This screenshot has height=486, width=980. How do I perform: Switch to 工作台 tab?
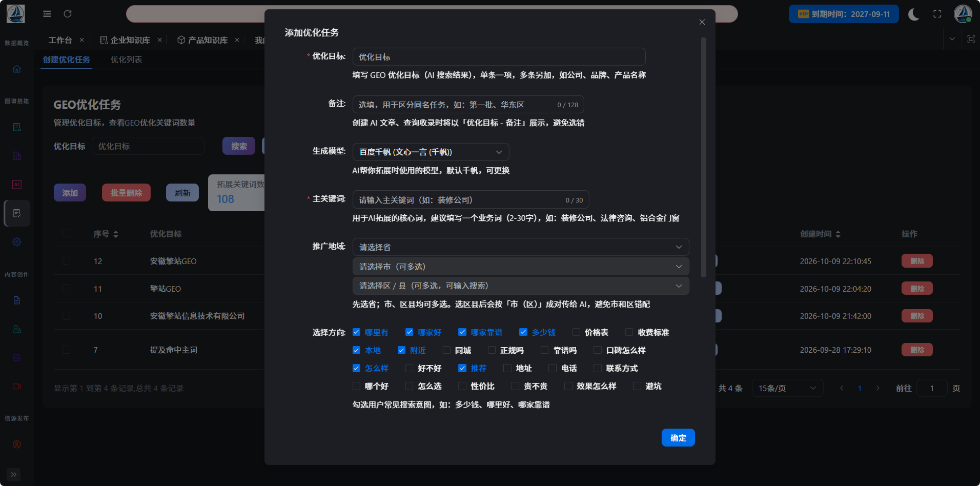pyautogui.click(x=60, y=40)
